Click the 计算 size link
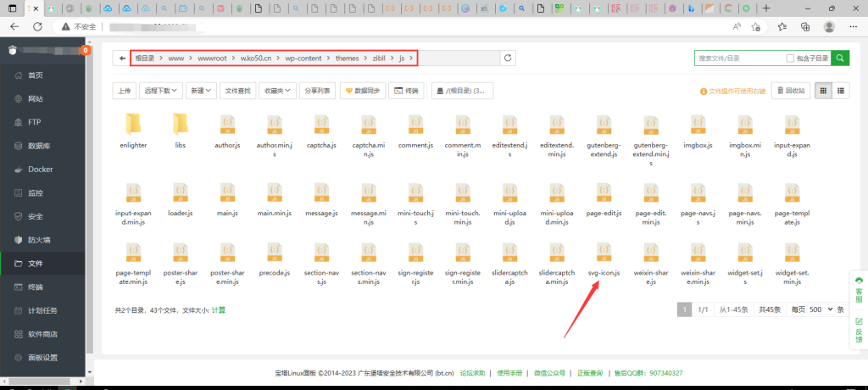Screen dimensions: 868x390 [219, 310]
